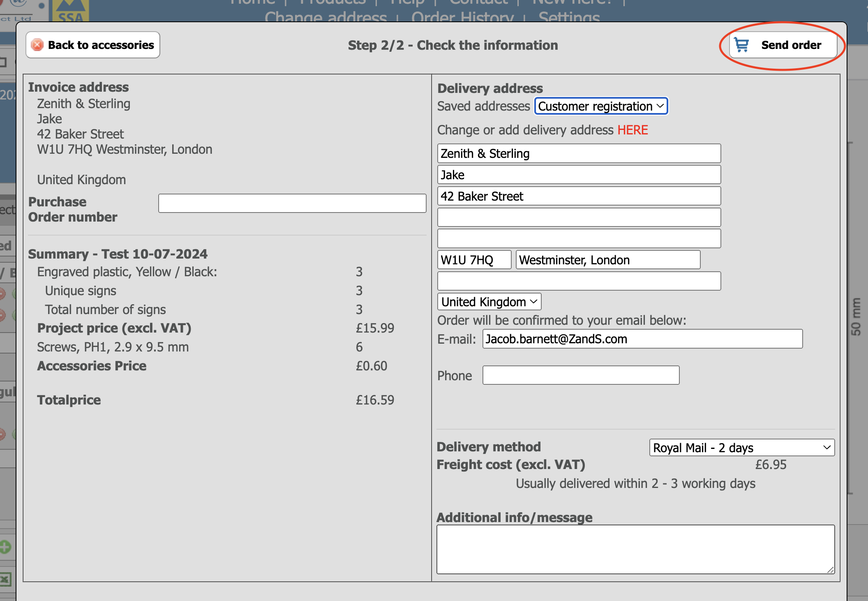Image resolution: width=868 pixels, height=601 pixels.
Task: Open the Saved addresses dropdown
Action: tap(601, 106)
